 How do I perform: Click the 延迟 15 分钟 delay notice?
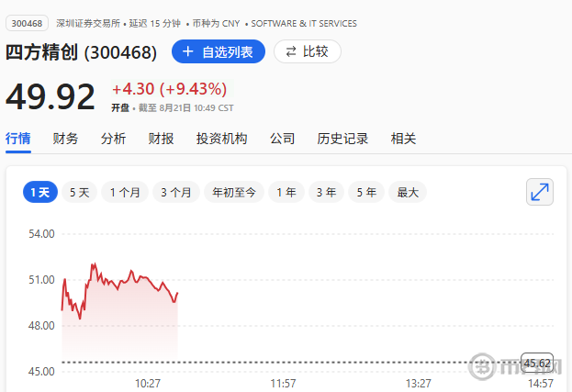(x=154, y=23)
